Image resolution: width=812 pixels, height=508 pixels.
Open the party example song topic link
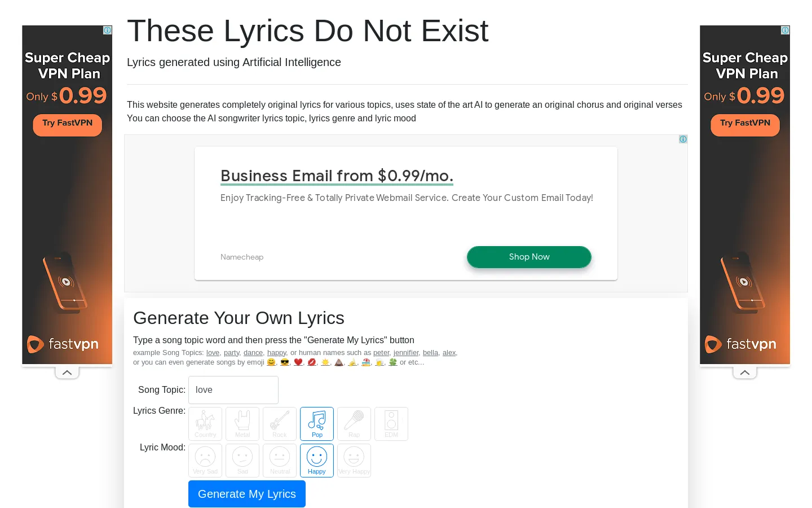[x=231, y=352]
